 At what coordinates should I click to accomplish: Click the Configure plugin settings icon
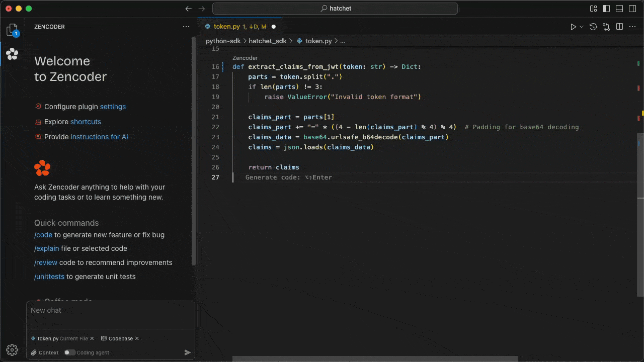click(38, 107)
